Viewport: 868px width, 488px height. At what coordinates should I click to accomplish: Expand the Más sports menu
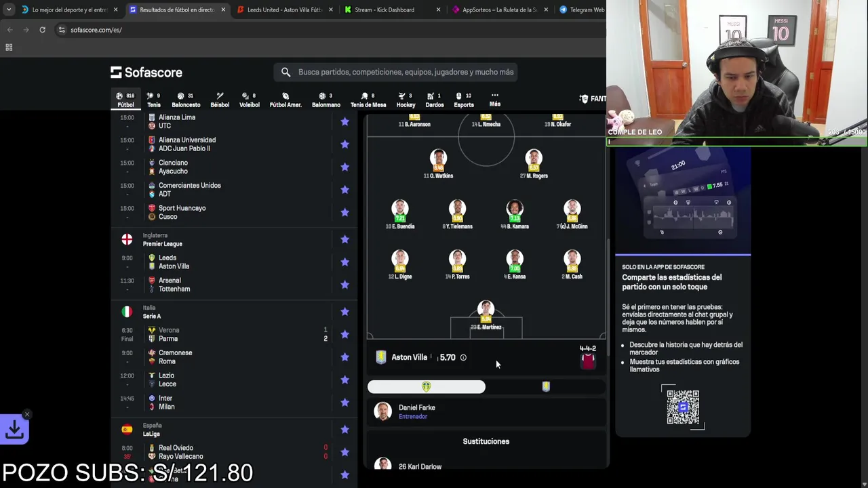coord(495,100)
